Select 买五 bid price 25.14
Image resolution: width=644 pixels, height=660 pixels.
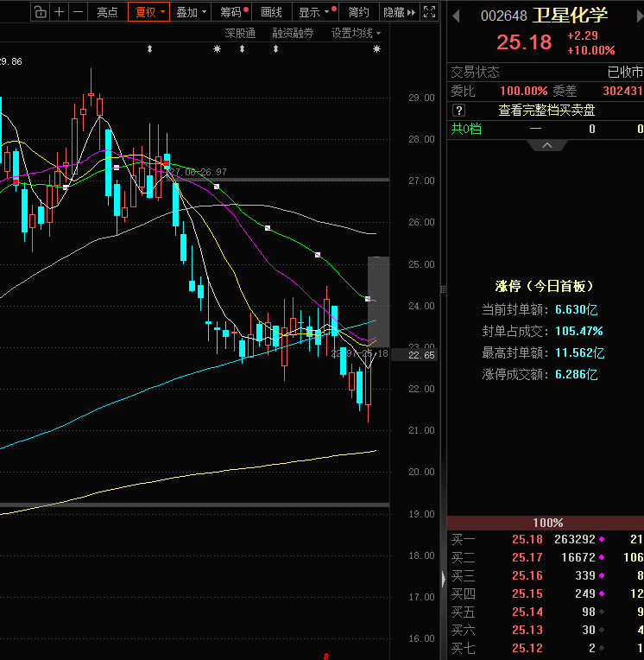(x=527, y=612)
